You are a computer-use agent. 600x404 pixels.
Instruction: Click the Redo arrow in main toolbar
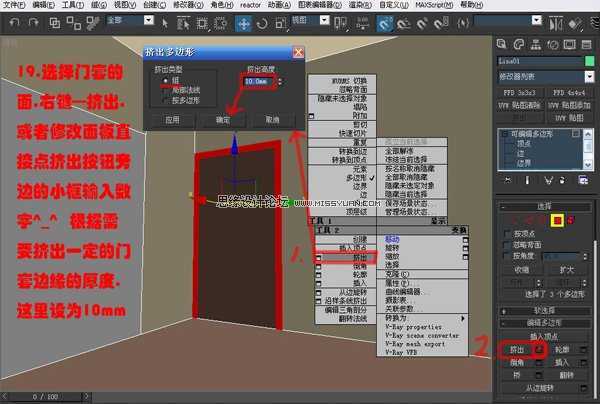click(x=33, y=23)
